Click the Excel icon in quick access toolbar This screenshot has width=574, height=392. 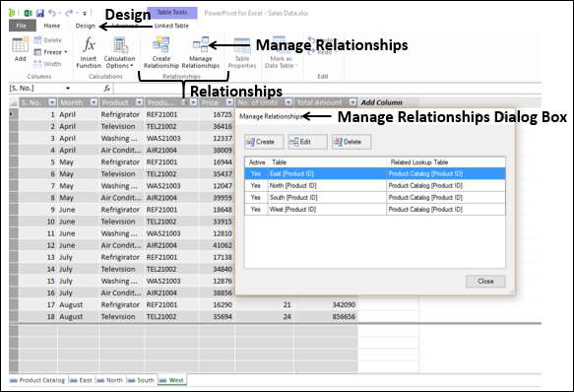tap(28, 13)
